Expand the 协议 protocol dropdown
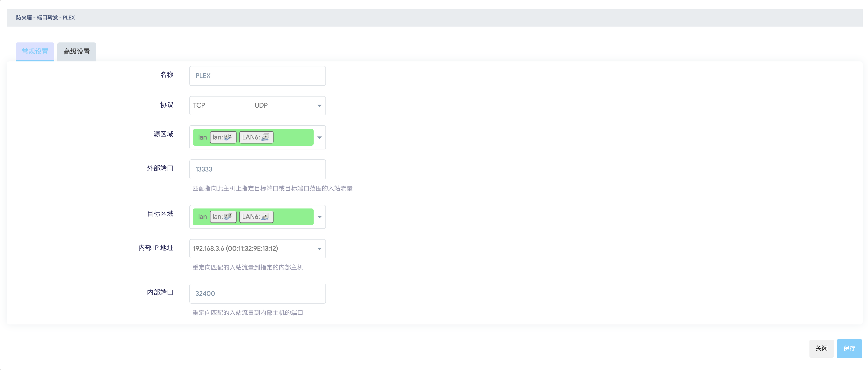The width and height of the screenshot is (868, 370). click(319, 106)
